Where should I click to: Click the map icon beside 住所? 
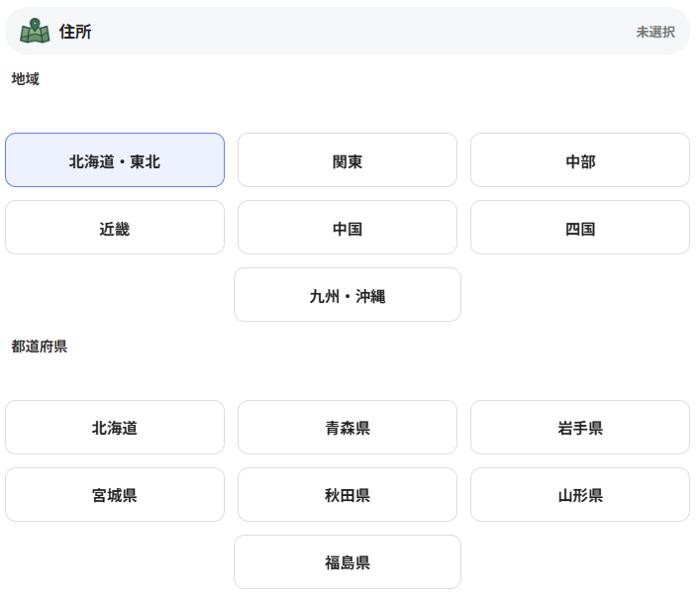pos(35,32)
